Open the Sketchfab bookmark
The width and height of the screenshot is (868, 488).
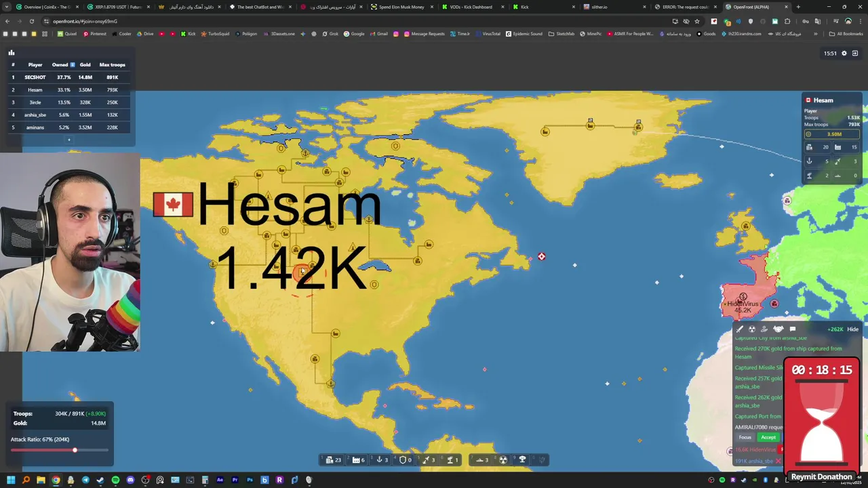[561, 34]
